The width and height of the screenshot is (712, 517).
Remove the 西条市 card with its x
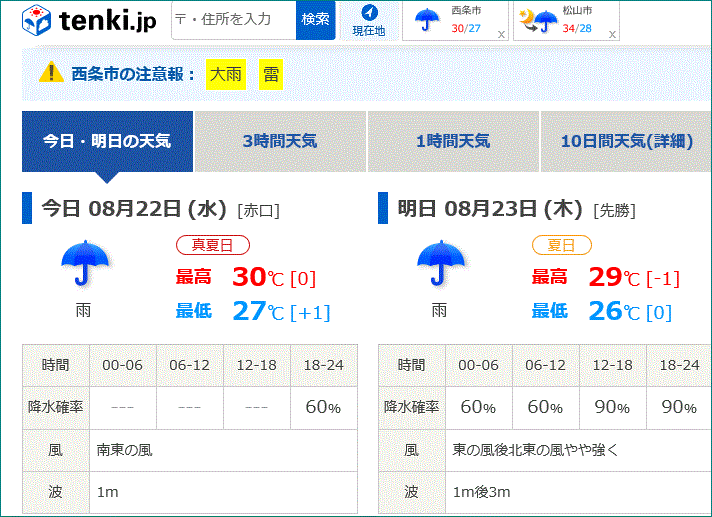tap(501, 34)
